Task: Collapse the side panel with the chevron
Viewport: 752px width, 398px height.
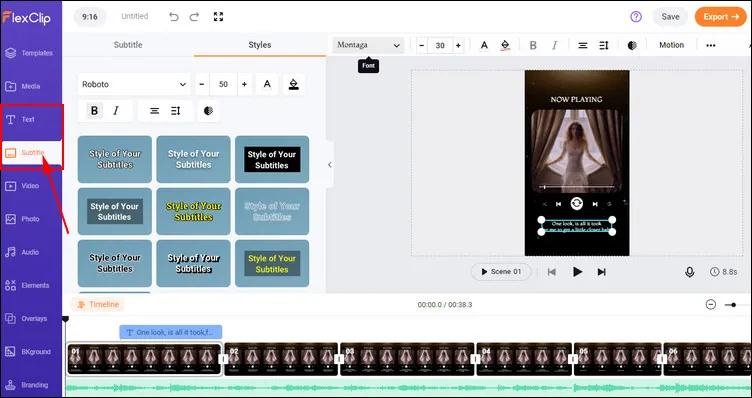Action: (329, 164)
